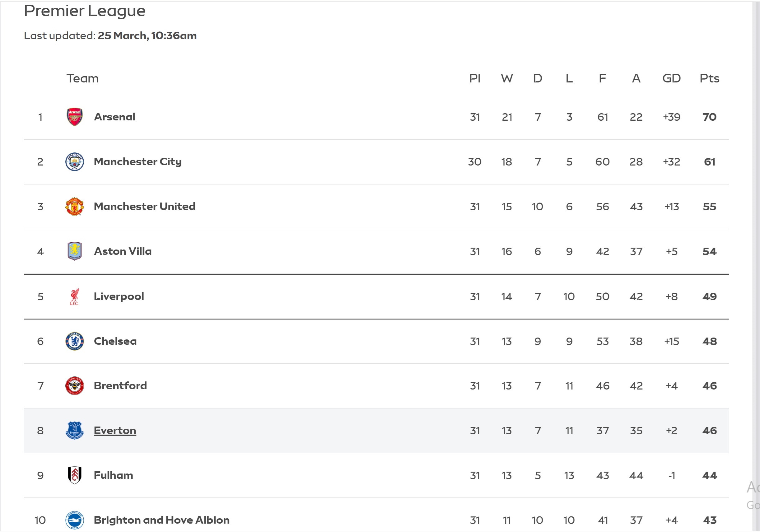Select the Arsenal team name
Viewport: 760px width, 532px height.
tap(114, 117)
